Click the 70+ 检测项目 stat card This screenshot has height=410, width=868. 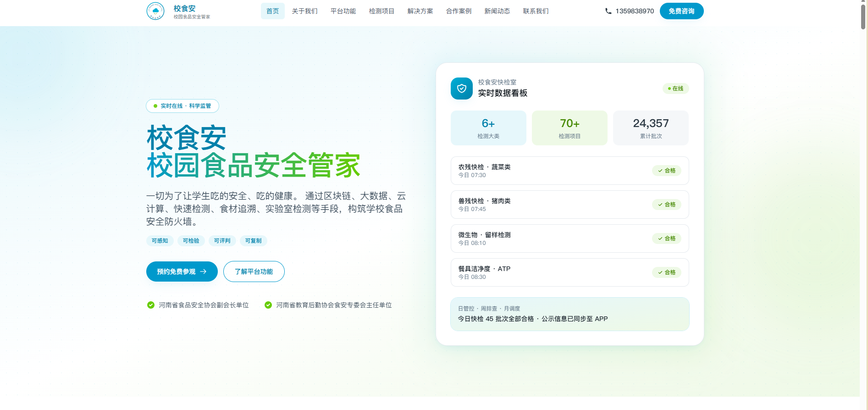click(569, 128)
